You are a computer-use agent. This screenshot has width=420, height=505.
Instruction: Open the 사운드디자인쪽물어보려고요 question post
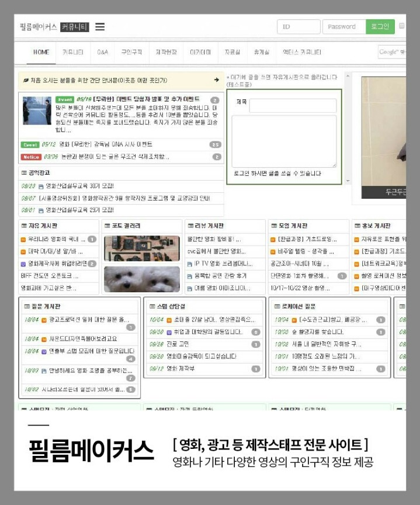(x=83, y=339)
